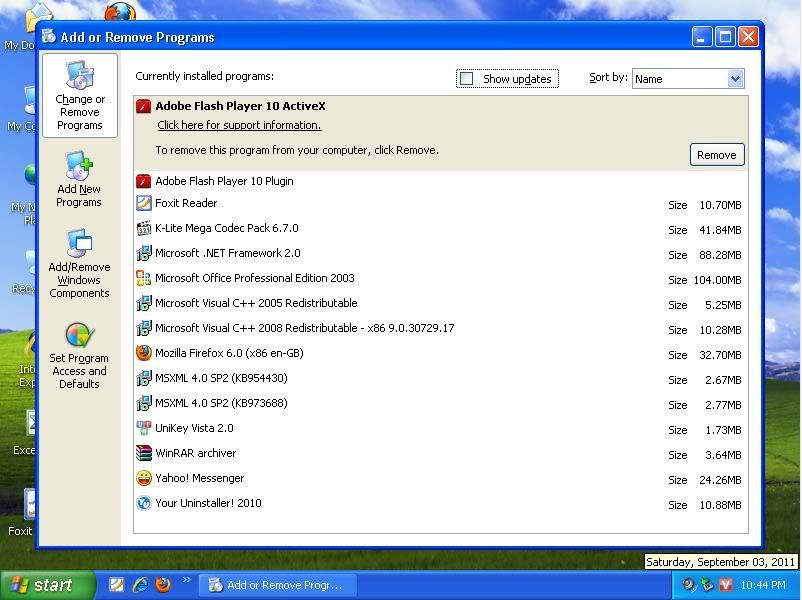Select the Adobe Flash Player 10 Plugin icon

143,181
